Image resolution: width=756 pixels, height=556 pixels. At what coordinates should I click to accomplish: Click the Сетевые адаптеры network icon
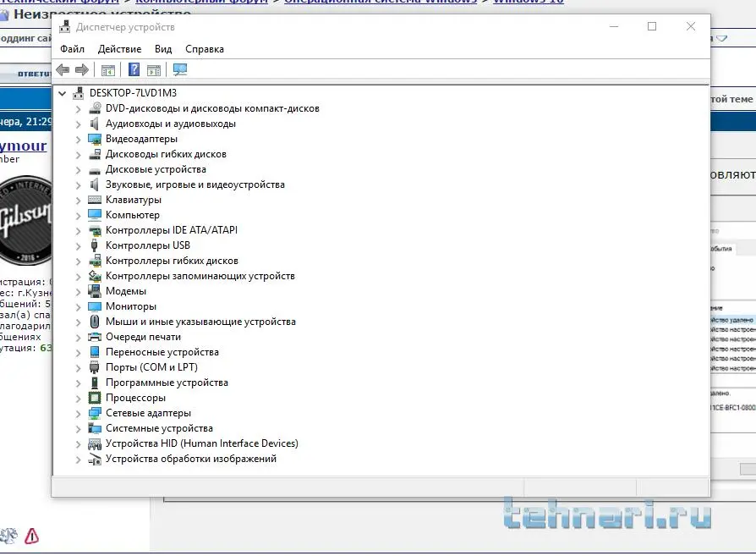click(x=95, y=413)
